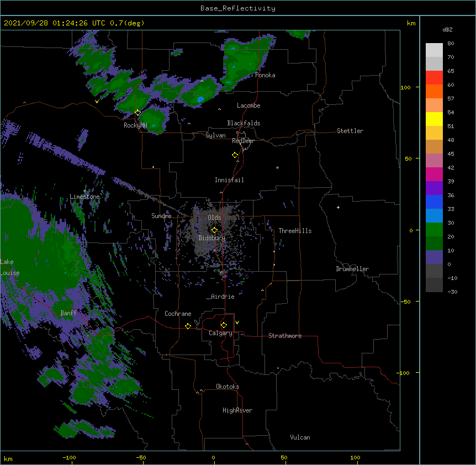Click the white cross marker west of Drumheller

(338, 207)
